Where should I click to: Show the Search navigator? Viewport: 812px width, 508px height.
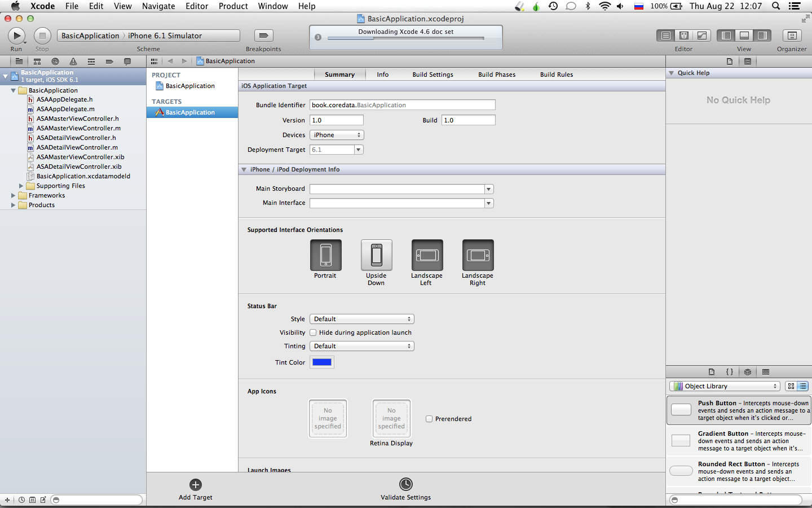(x=55, y=62)
